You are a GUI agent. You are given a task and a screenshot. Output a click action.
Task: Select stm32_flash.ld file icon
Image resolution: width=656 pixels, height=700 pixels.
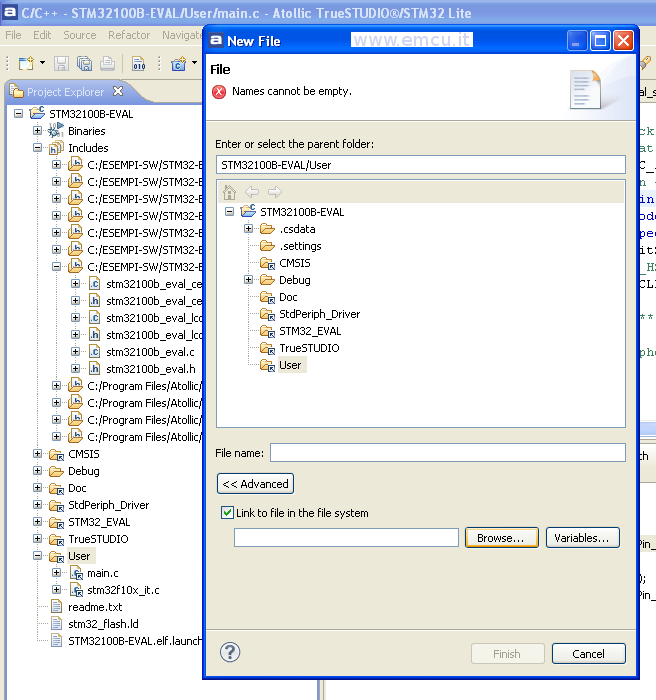pyautogui.click(x=56, y=624)
